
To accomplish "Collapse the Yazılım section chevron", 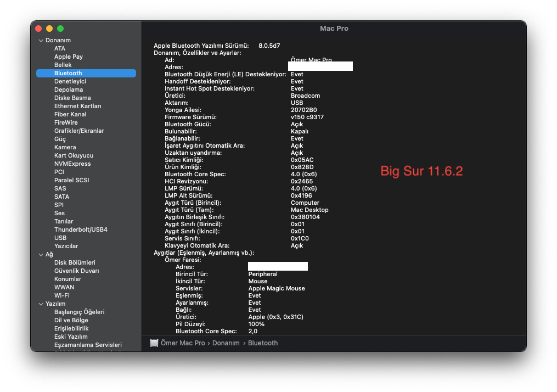I will (x=41, y=304).
